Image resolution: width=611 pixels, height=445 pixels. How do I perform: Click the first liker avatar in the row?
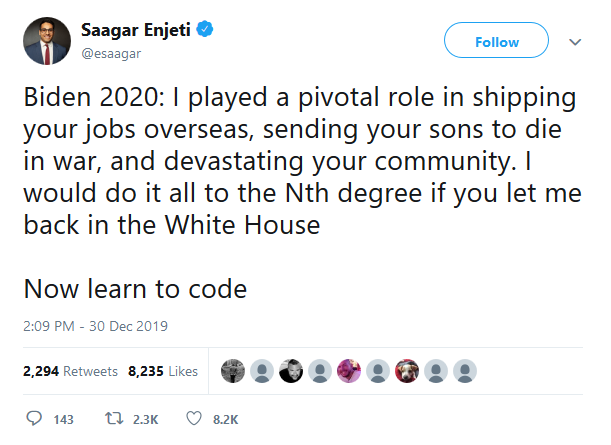click(232, 371)
